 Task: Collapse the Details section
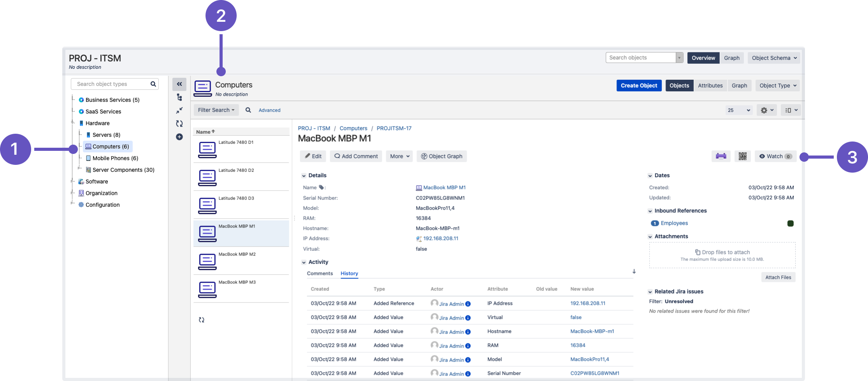(304, 176)
